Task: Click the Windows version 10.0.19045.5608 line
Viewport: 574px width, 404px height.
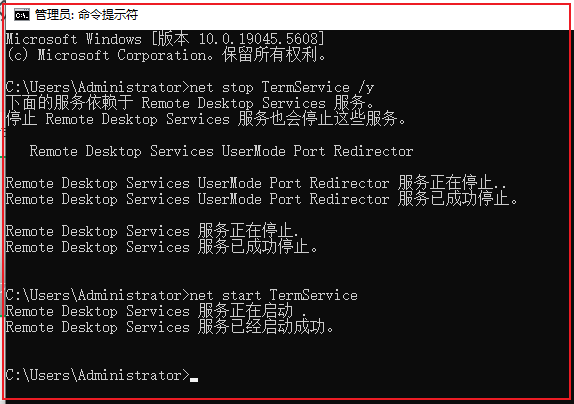Action: tap(165, 39)
